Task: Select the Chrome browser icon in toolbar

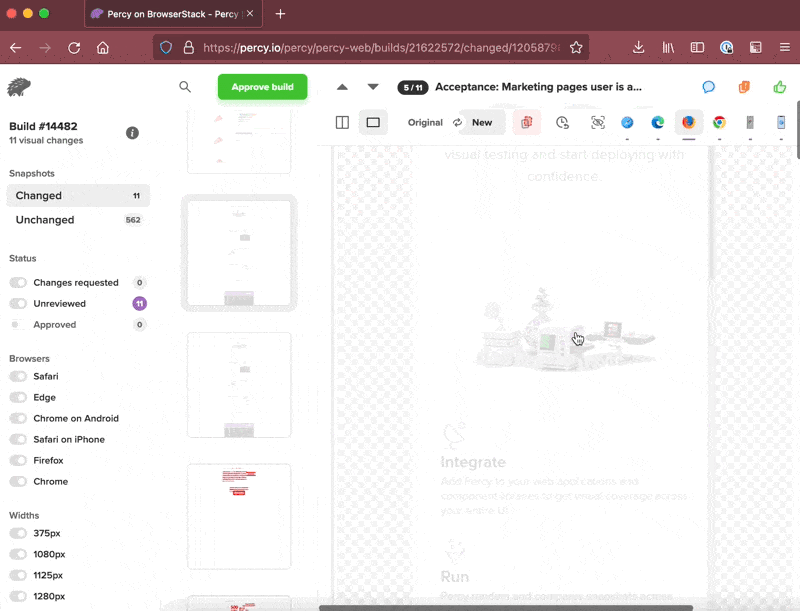Action: click(x=719, y=123)
